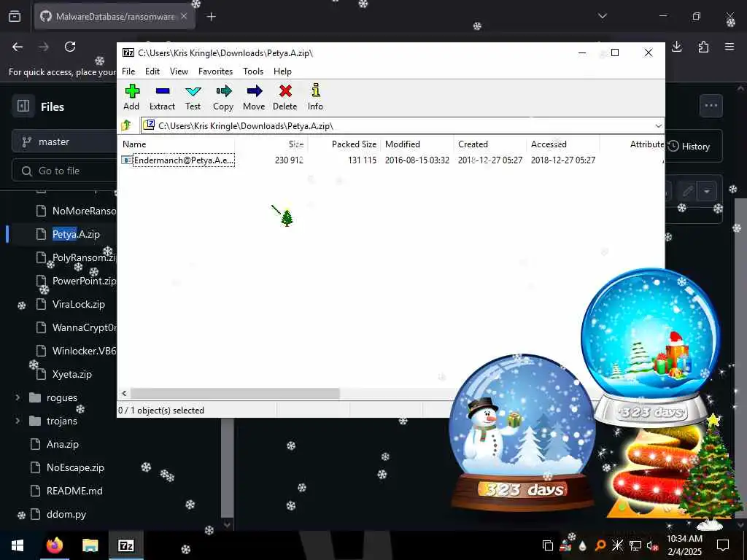
Task: Close the MalwareDatabase browser tab
Action: [x=184, y=16]
